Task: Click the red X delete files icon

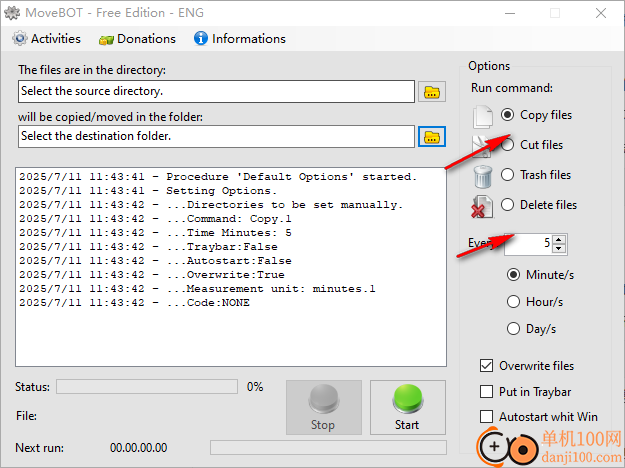Action: (x=482, y=206)
